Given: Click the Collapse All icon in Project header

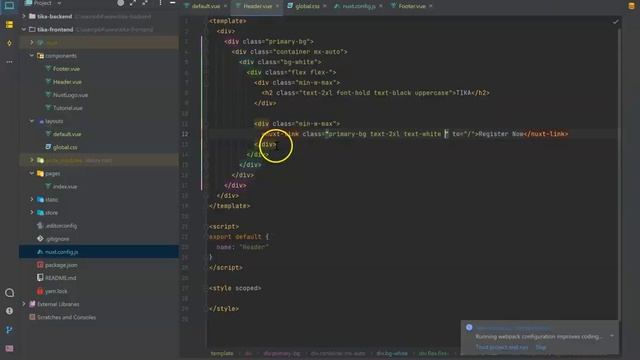Looking at the screenshot, I should coord(145,3).
